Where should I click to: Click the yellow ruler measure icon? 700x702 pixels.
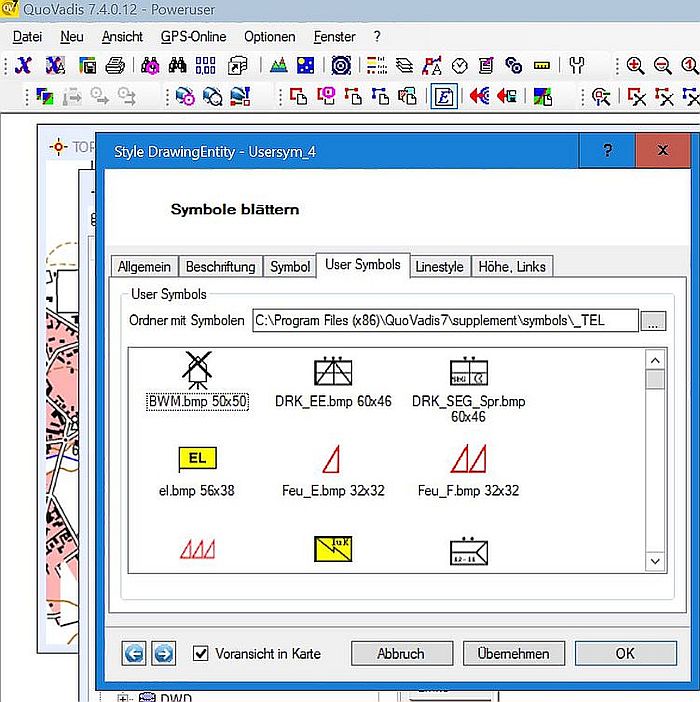click(542, 66)
